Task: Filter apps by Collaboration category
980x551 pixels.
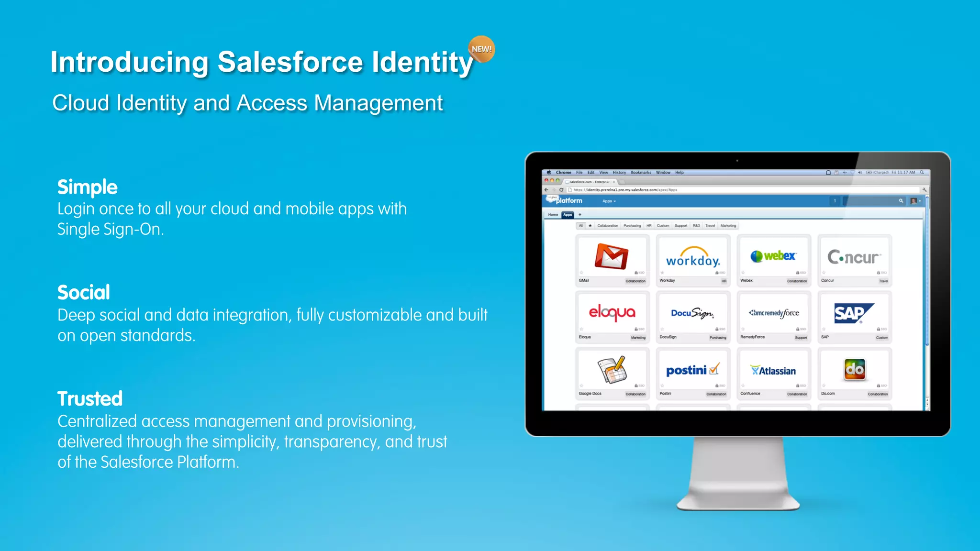Action: tap(608, 226)
